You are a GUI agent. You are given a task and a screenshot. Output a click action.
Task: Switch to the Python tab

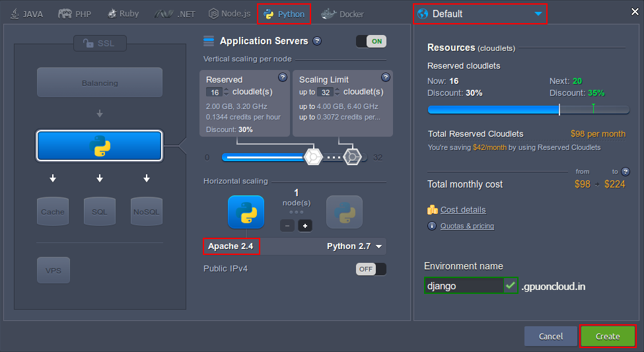pyautogui.click(x=284, y=14)
